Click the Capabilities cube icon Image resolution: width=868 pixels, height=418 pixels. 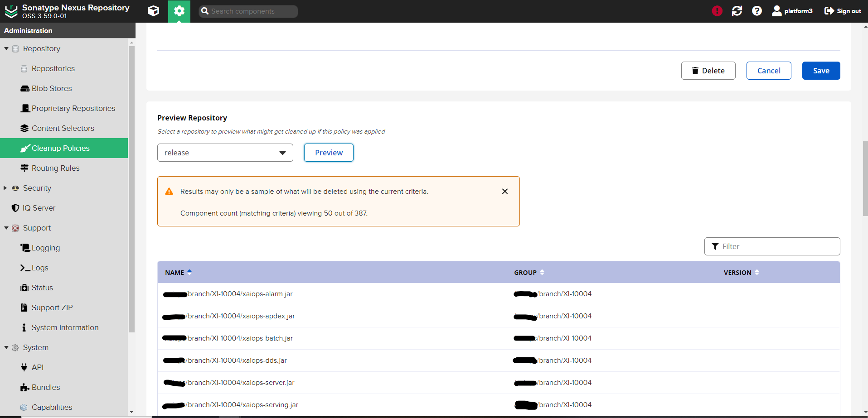[x=24, y=407]
